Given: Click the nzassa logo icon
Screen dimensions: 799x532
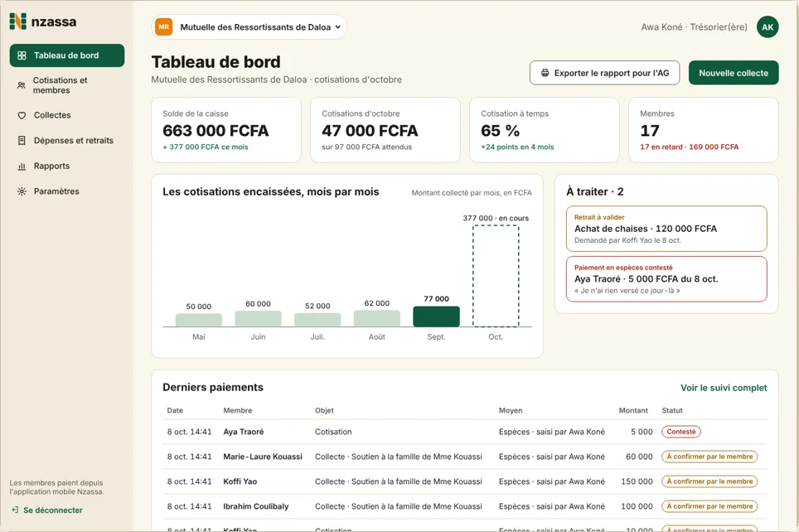Looking at the screenshot, I should 18,22.
